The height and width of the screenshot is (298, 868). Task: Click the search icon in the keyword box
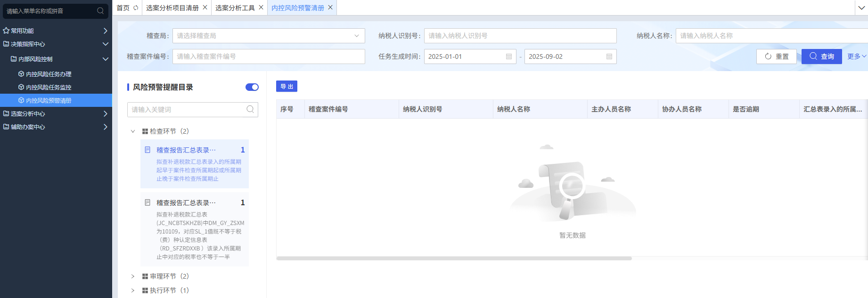(x=250, y=110)
